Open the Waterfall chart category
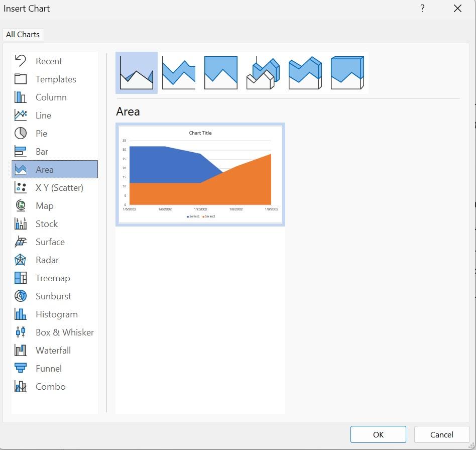Viewport: 476px width, 450px height. tap(53, 351)
